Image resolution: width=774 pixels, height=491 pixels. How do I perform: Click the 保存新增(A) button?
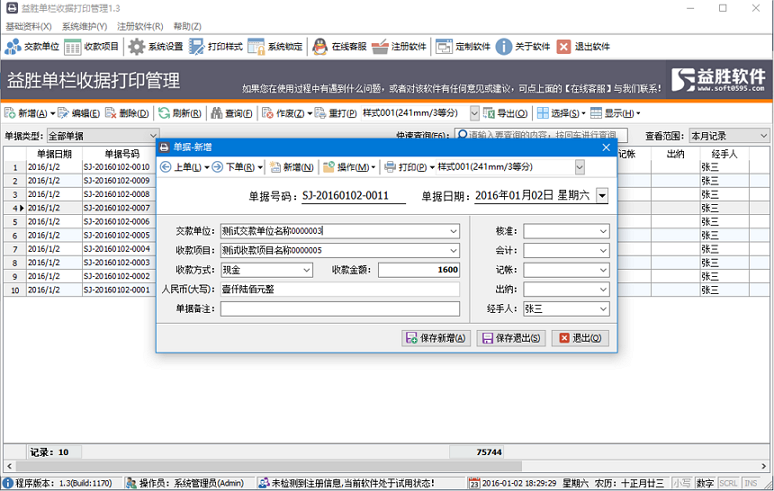click(x=436, y=338)
